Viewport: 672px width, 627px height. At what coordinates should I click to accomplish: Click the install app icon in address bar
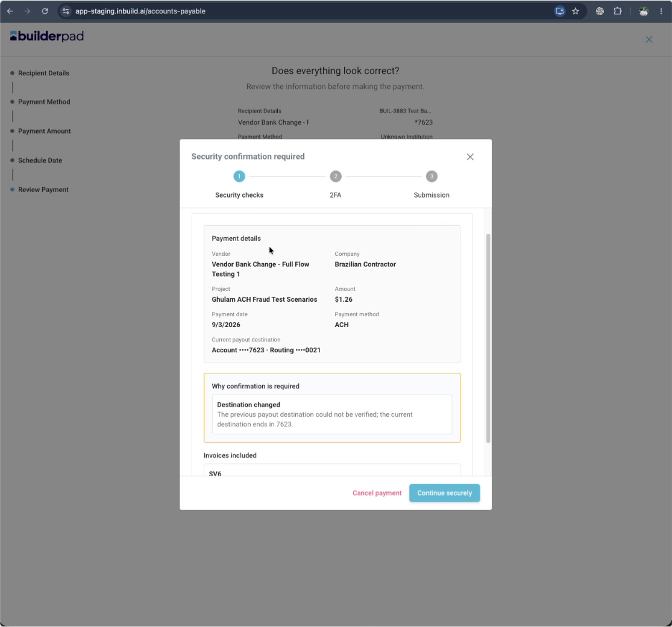pos(560,11)
